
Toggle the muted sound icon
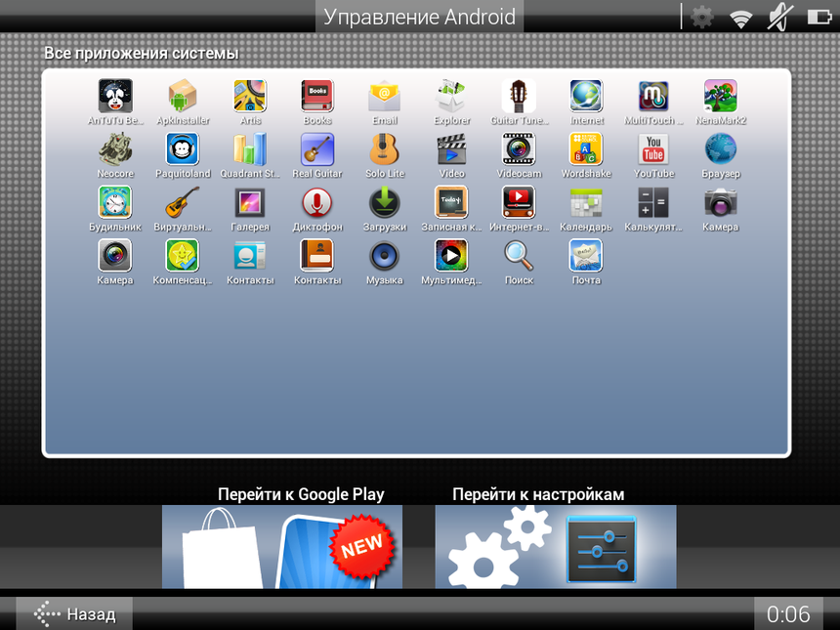pos(779,17)
